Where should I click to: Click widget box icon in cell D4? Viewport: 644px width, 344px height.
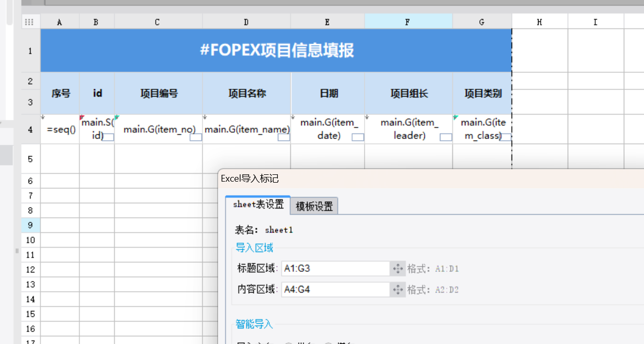(284, 137)
